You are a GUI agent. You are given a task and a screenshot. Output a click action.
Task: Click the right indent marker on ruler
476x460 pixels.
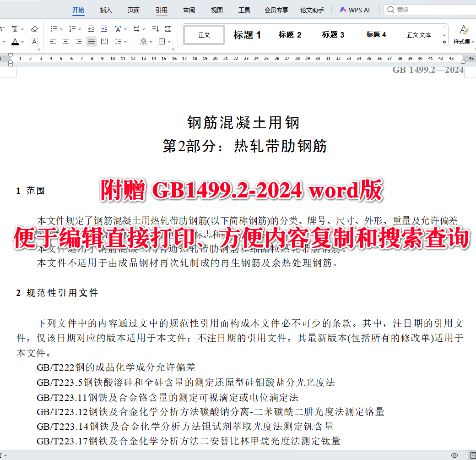point(463,62)
